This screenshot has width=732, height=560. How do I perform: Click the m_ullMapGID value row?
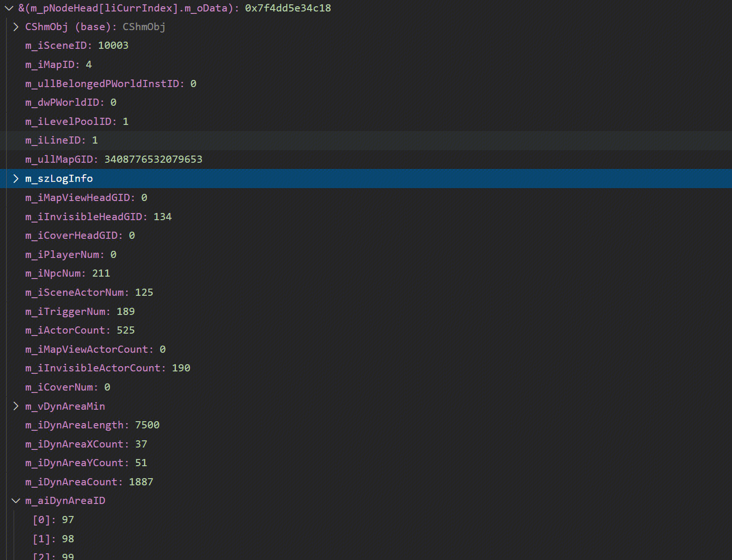coord(113,160)
